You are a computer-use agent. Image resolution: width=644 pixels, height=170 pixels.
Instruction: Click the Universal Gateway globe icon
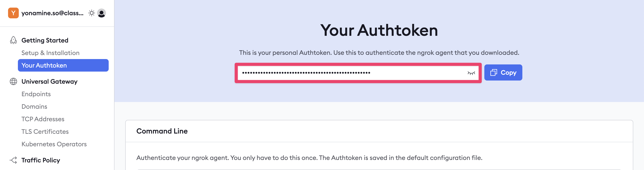point(13,81)
